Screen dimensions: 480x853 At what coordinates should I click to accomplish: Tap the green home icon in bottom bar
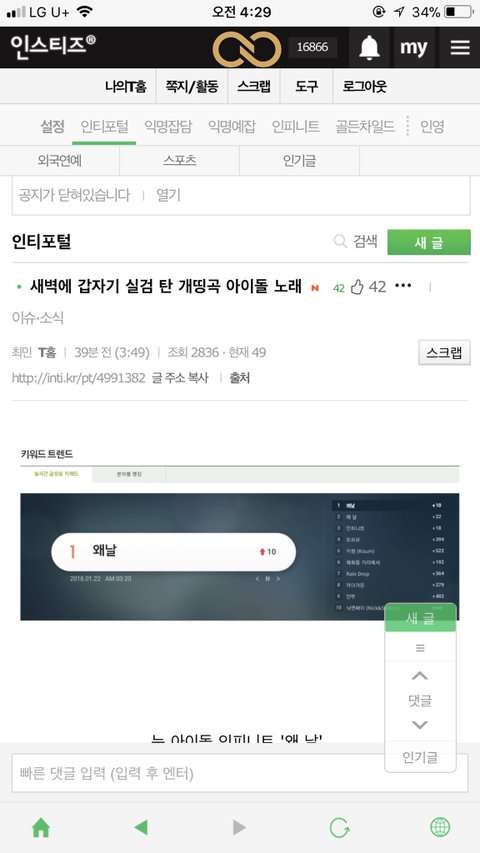41,827
